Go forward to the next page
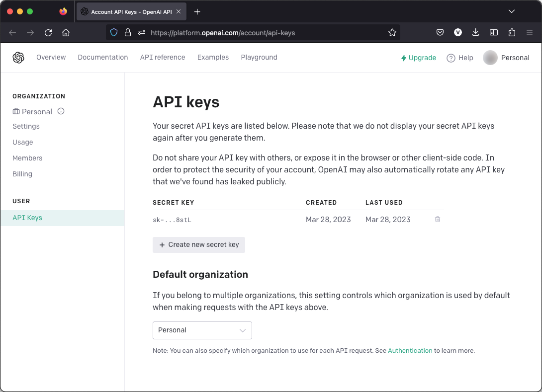The image size is (542, 392). pos(30,33)
